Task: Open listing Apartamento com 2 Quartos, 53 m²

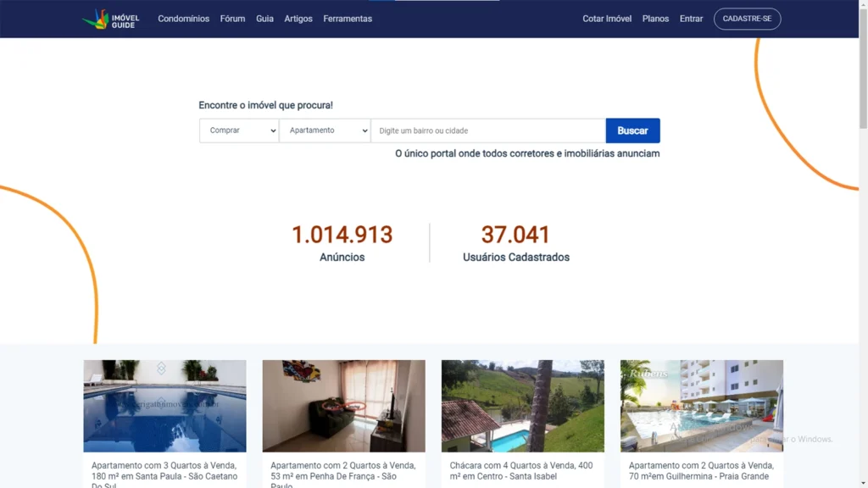Action: [x=343, y=474]
